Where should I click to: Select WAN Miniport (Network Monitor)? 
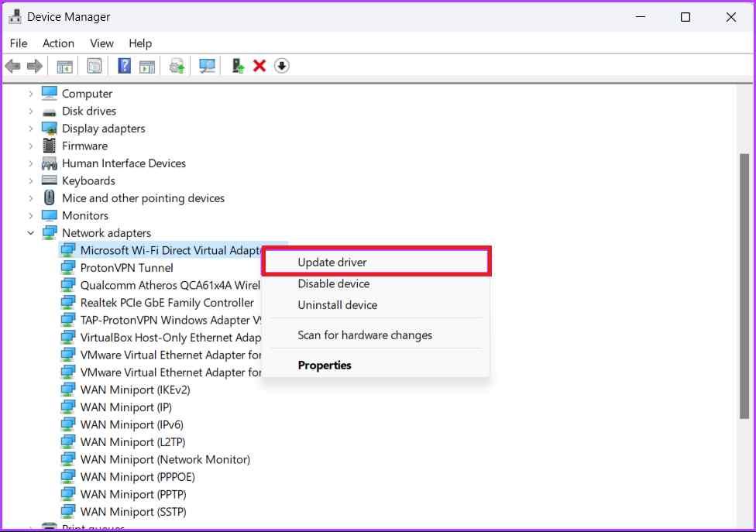point(166,459)
